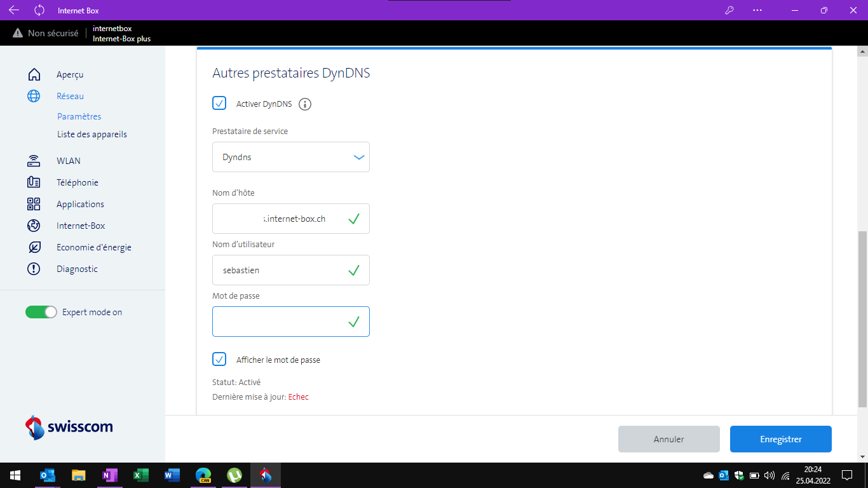Viewport: 868px width, 488px height.
Task: Go to Liste des appareils
Action: (92, 134)
